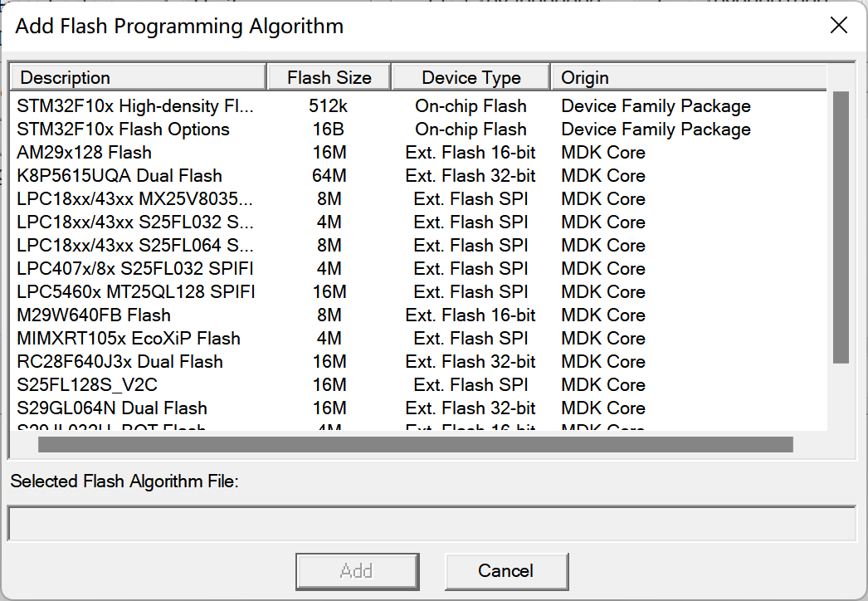Click the Cancel button

(507, 571)
